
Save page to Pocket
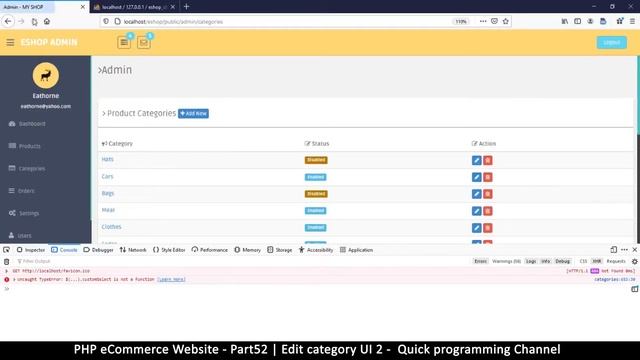[494, 21]
